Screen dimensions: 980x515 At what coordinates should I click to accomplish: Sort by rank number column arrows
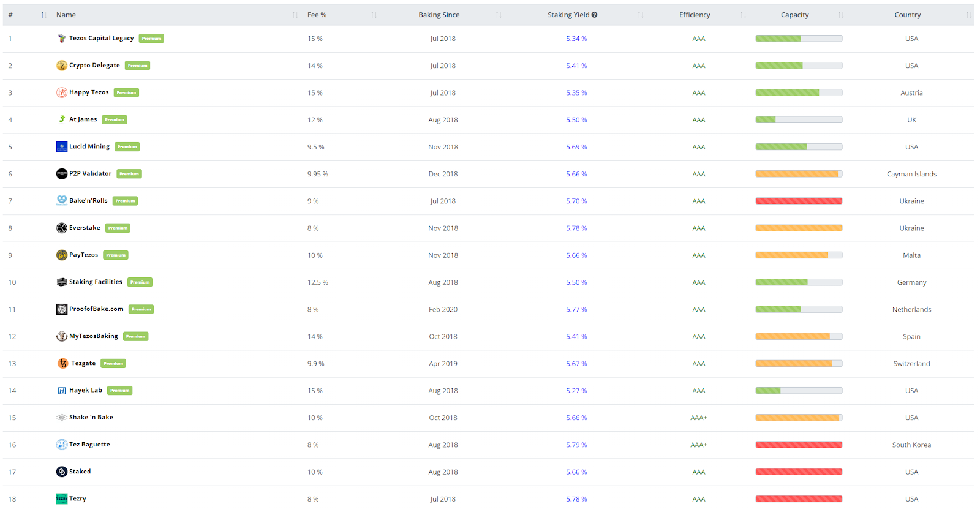(x=43, y=15)
